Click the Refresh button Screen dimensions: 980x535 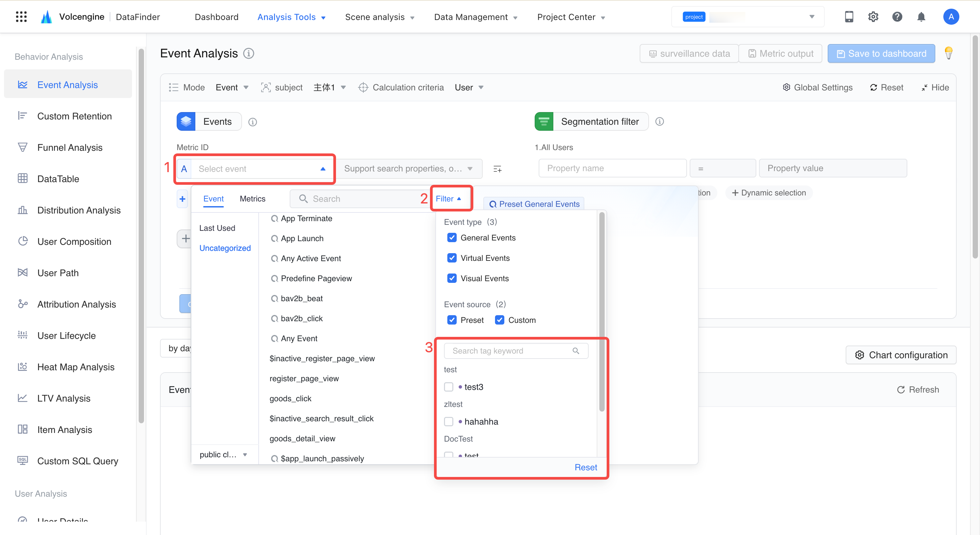click(x=918, y=390)
